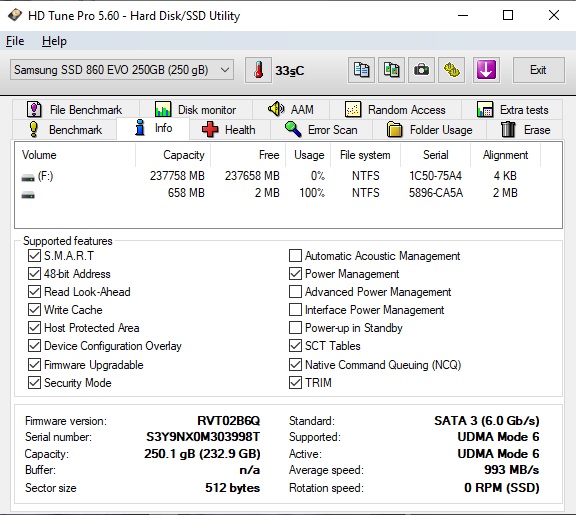Click the HD Tune Pro title bar icon
The height and width of the screenshot is (515, 576).
click(x=15, y=15)
